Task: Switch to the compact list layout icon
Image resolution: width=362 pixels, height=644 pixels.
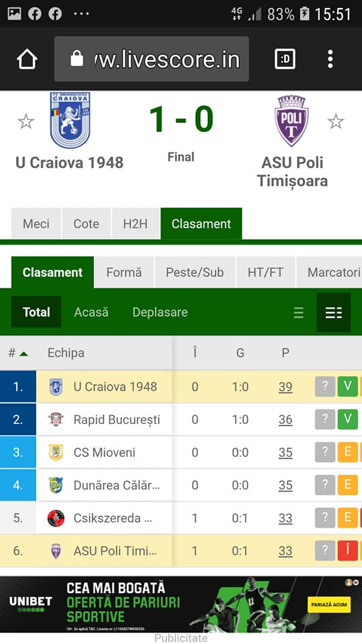Action: coord(299,313)
